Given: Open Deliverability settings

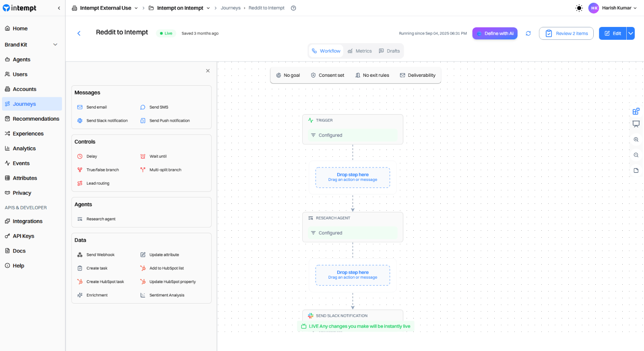Looking at the screenshot, I should (x=418, y=75).
